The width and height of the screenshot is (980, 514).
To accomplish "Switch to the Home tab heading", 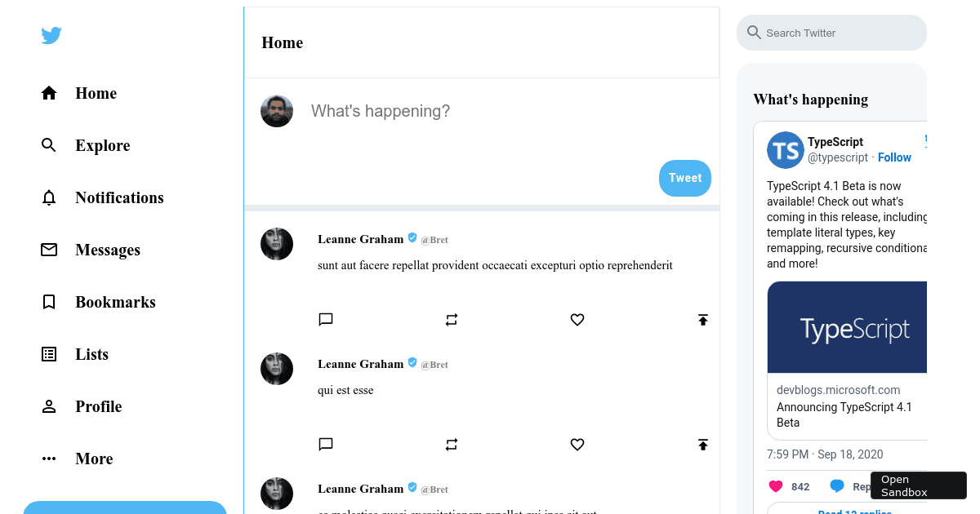I will click(282, 42).
